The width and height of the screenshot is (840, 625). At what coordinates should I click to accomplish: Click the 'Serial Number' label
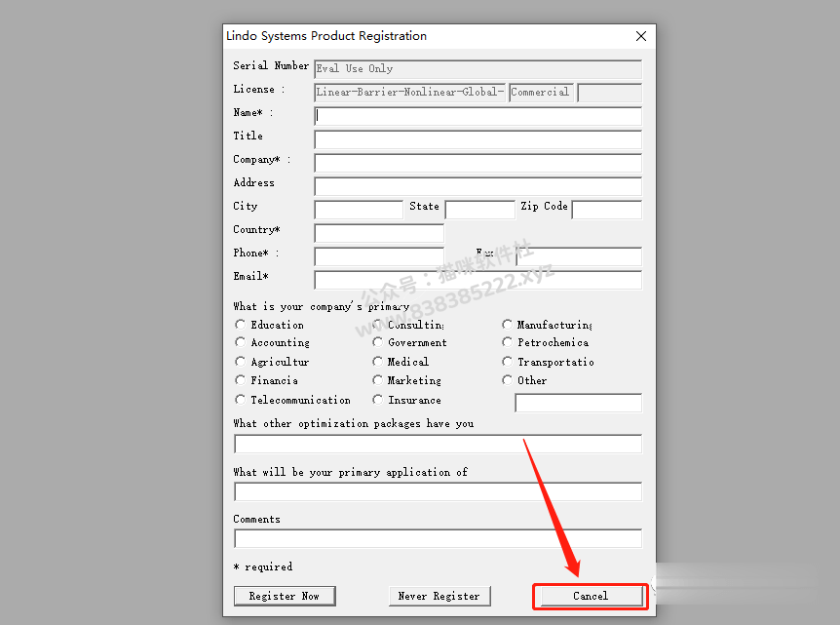[271, 65]
